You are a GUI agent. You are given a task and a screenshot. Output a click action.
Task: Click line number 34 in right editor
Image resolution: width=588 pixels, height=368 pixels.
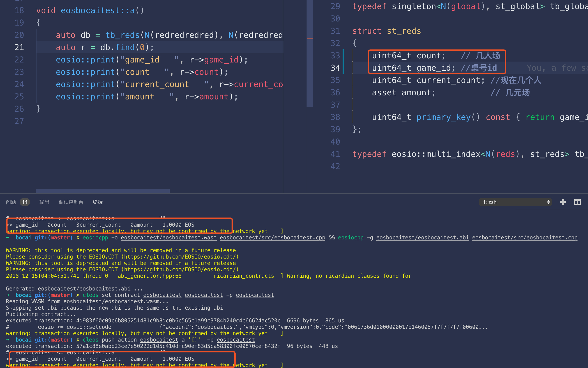click(335, 68)
